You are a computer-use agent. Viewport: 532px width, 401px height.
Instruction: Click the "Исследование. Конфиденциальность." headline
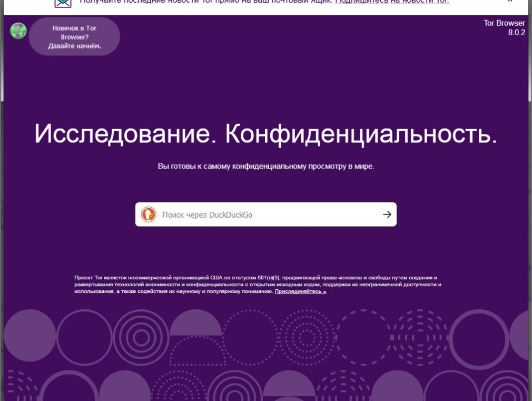click(x=266, y=133)
